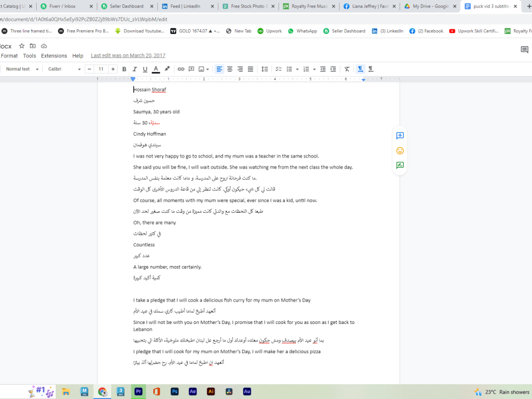Click the font size field showing 11
This screenshot has width=532, height=399.
101,69
